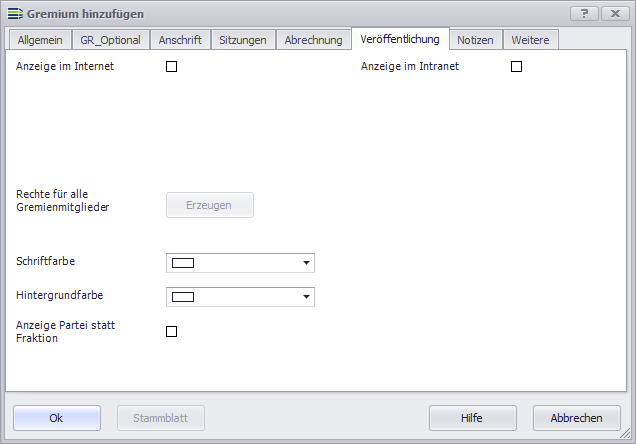Select the Sitzungen tab
Image resolution: width=636 pixels, height=444 pixels.
pyautogui.click(x=243, y=40)
